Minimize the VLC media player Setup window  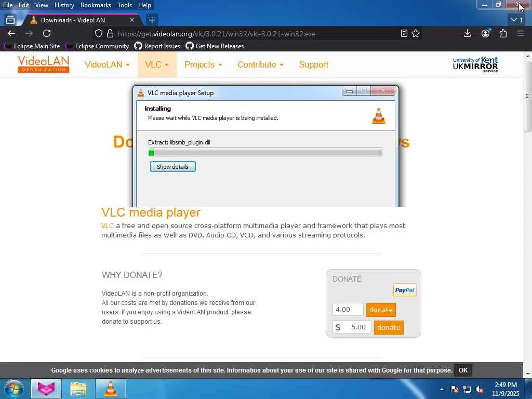350,91
